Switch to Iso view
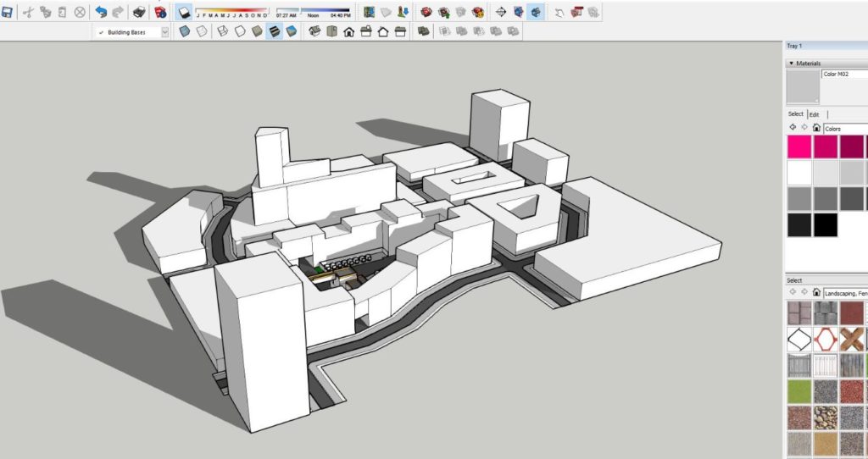The height and width of the screenshot is (459, 868). click(x=314, y=31)
